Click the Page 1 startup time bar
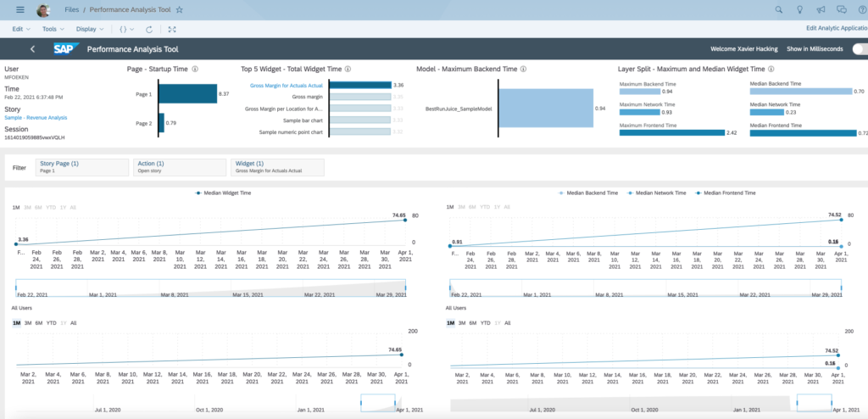Screen dimensions: 868x419 click(187, 94)
